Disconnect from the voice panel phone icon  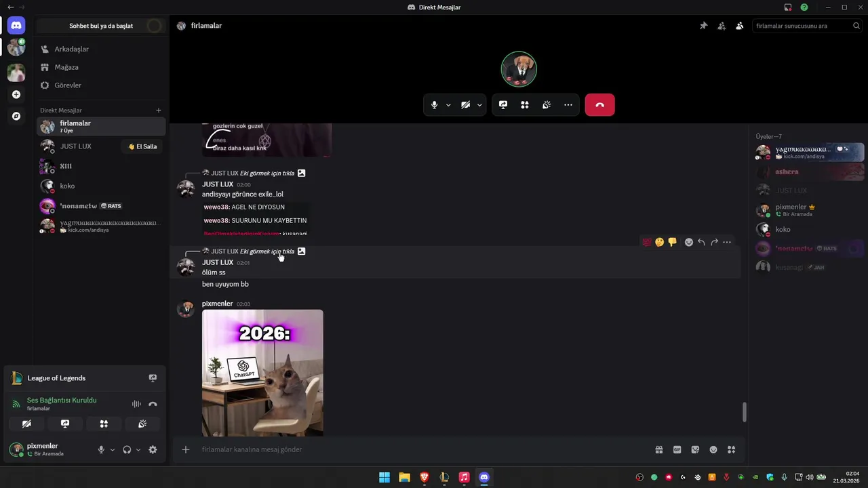153,404
